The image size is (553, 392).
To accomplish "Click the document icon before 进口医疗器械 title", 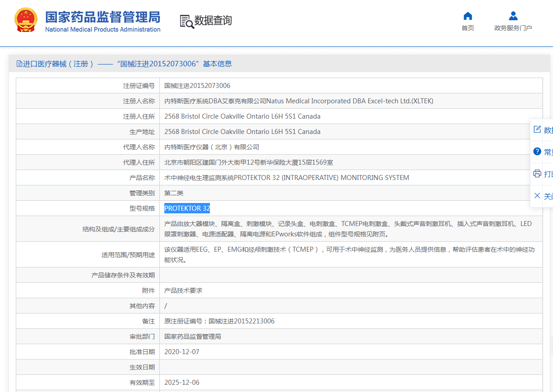I will 19,64.
